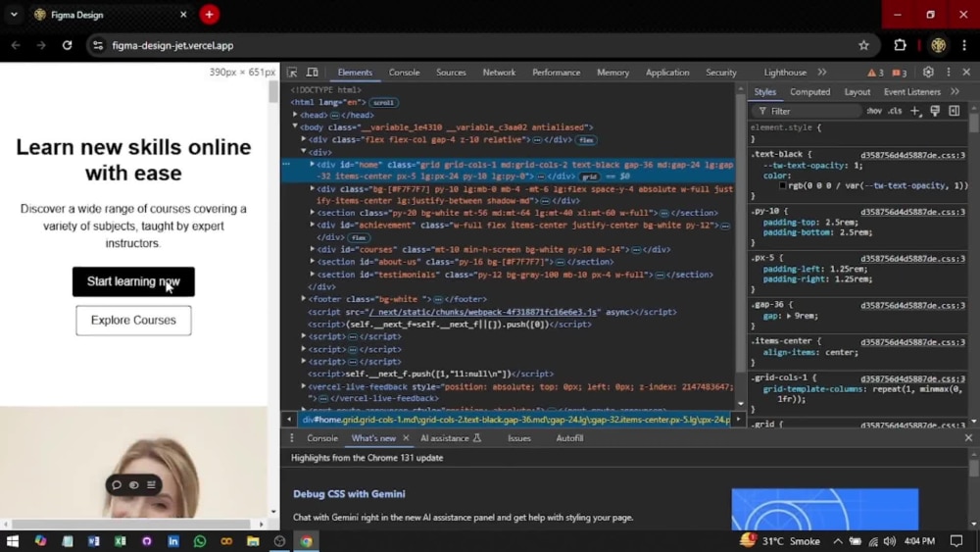The width and height of the screenshot is (980, 552).
Task: Expand the achievement div node
Action: click(312, 226)
